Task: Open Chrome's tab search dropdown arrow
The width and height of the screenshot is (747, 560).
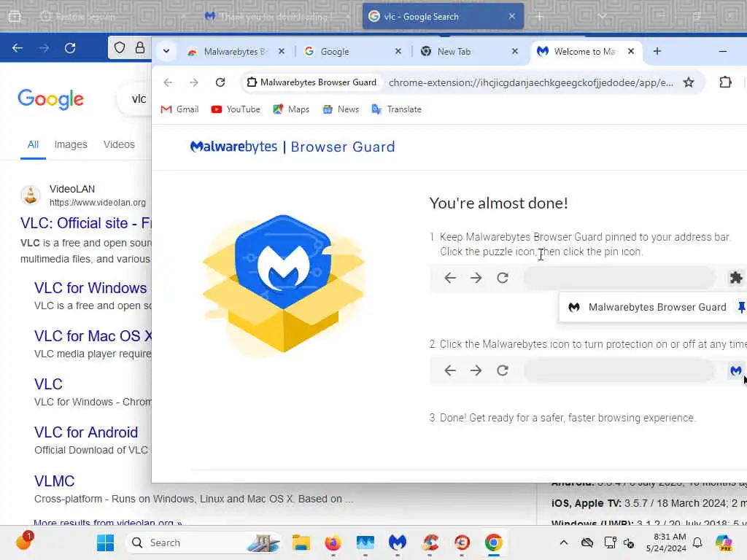Action: [x=166, y=51]
